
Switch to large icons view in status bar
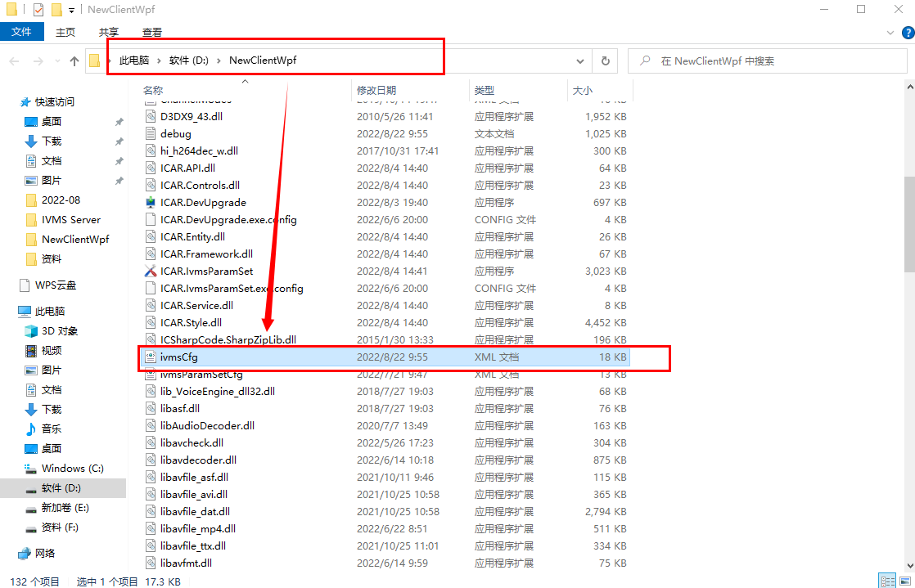905,581
